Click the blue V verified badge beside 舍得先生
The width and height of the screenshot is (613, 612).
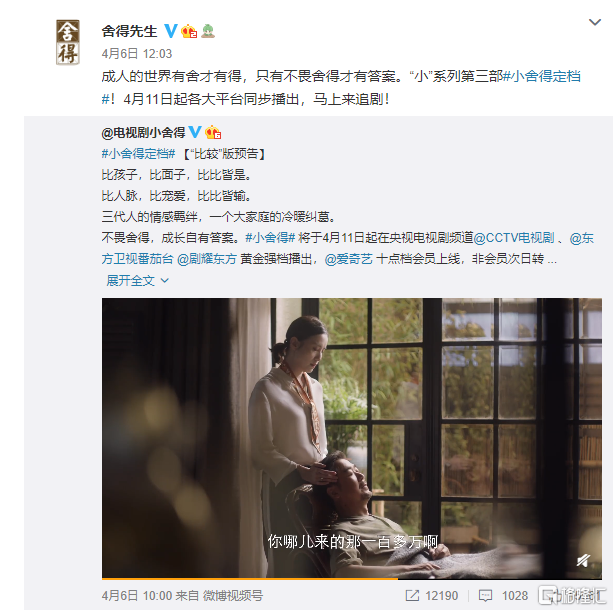click(x=171, y=31)
